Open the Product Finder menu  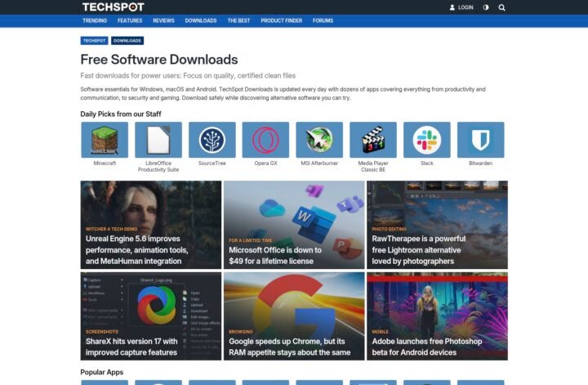point(281,20)
